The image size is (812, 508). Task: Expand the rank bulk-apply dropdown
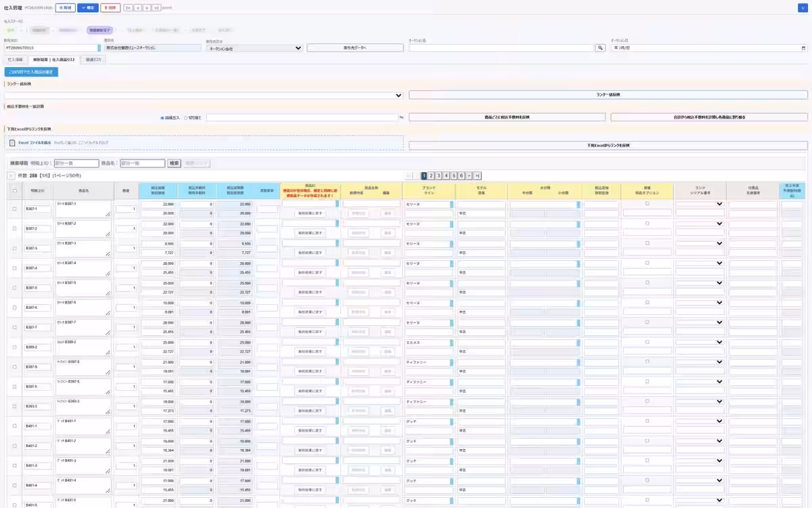click(204, 95)
